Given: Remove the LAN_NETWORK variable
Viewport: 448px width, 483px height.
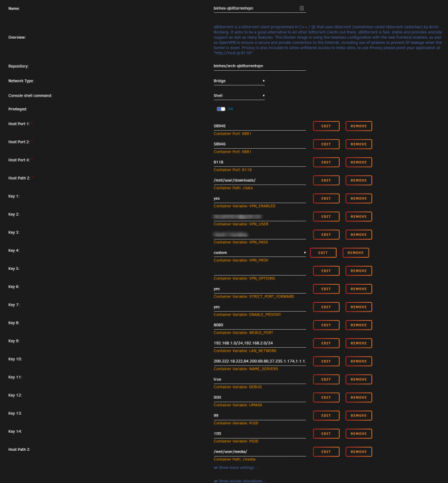Looking at the screenshot, I should click(x=358, y=343).
